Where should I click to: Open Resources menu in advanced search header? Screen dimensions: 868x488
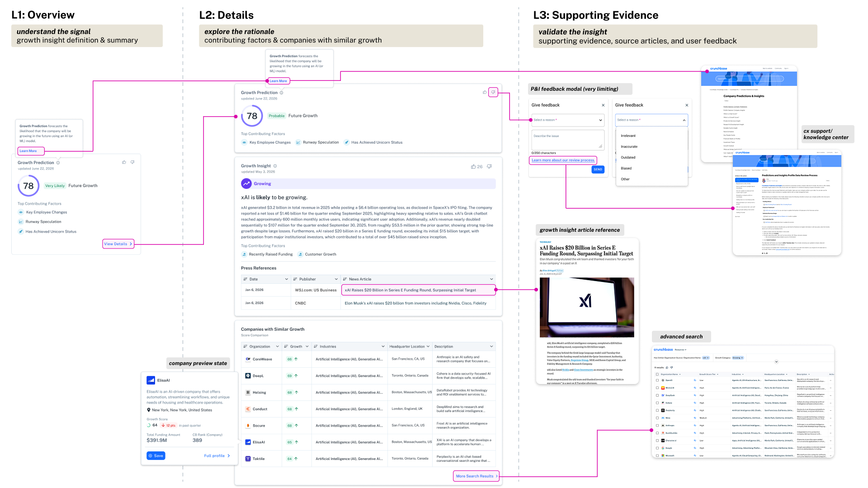[x=680, y=350]
